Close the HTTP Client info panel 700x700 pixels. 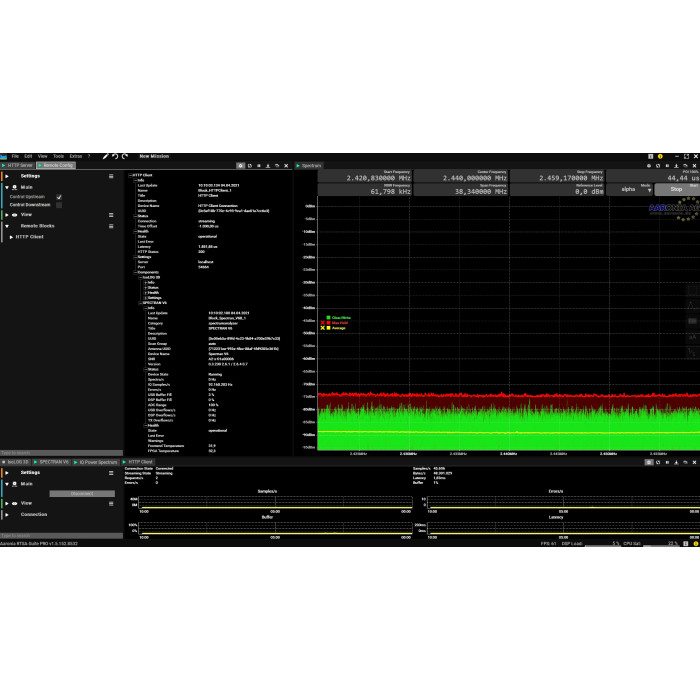[x=286, y=165]
